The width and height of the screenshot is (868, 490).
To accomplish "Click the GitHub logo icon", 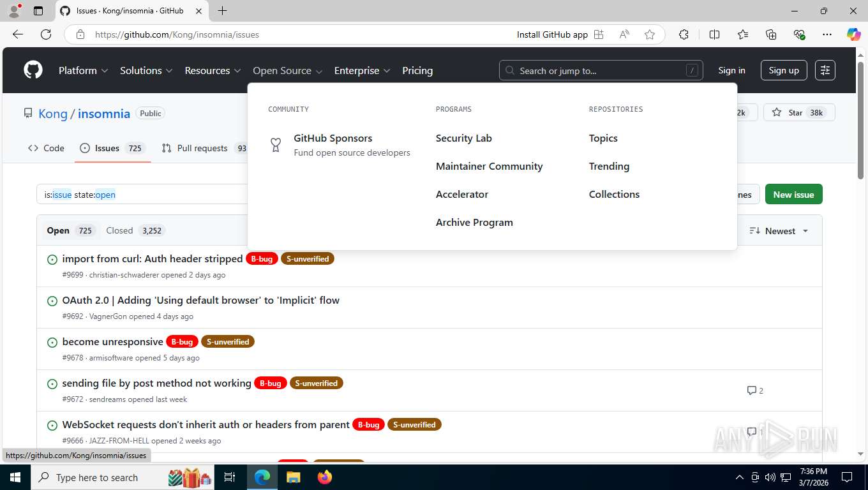I will click(x=33, y=70).
